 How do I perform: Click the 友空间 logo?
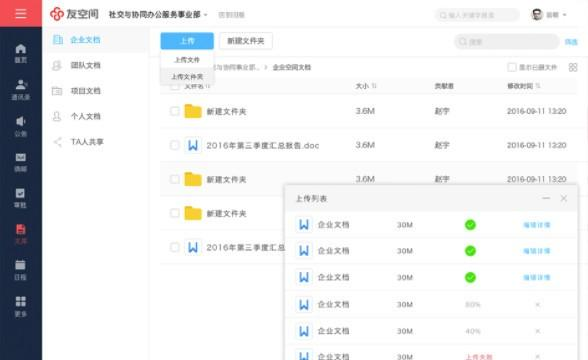click(x=74, y=14)
